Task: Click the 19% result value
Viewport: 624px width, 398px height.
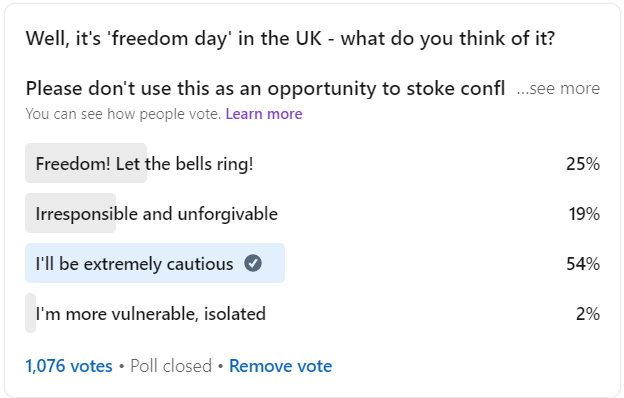Action: 584,214
